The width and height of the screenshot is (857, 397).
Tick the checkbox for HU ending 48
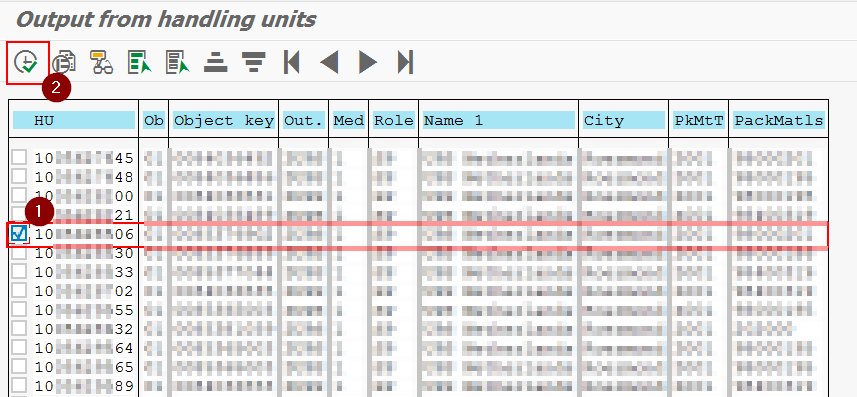[19, 176]
